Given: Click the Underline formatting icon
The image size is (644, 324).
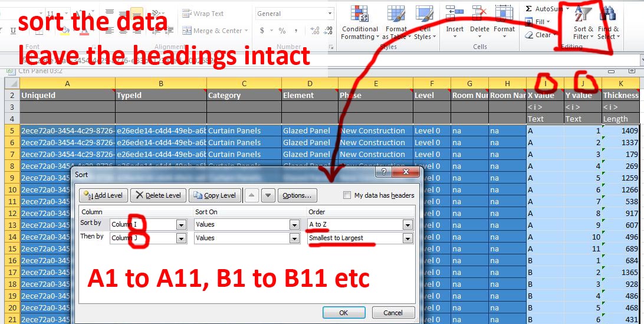Looking at the screenshot, I should coord(13,31).
